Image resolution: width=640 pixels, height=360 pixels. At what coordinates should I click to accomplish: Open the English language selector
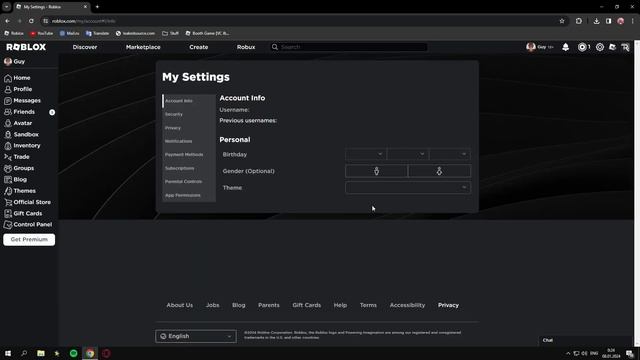[x=196, y=336]
